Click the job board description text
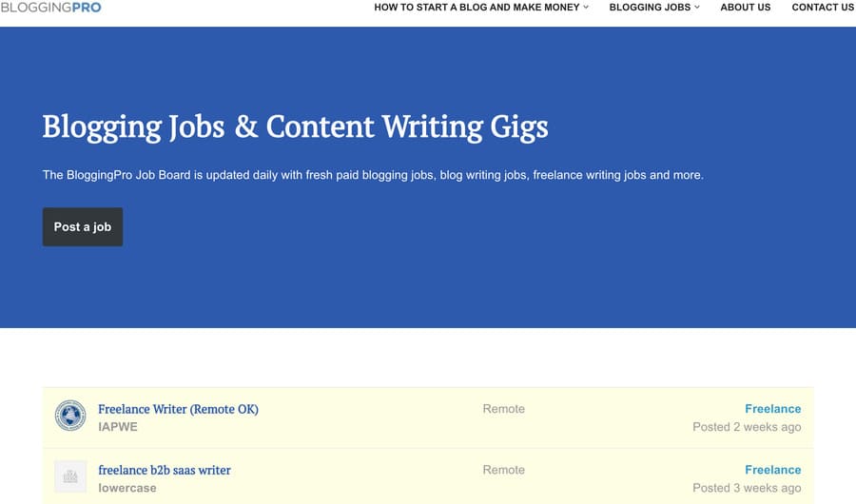The width and height of the screenshot is (856, 504). point(373,175)
